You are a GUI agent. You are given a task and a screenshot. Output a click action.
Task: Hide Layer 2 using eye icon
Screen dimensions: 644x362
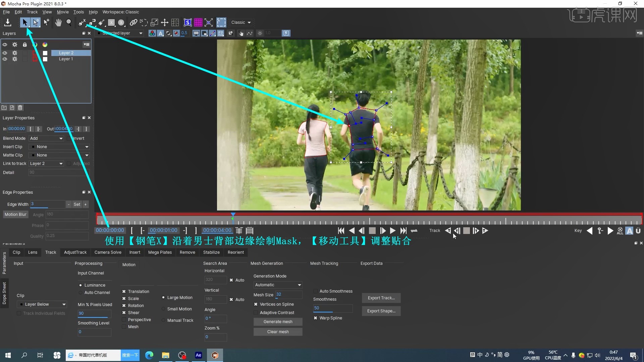point(5,53)
